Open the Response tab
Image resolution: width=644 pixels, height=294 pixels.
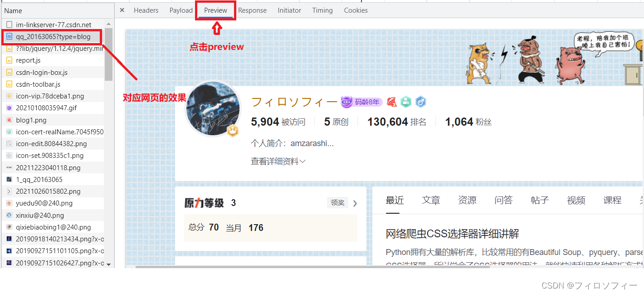pos(252,10)
